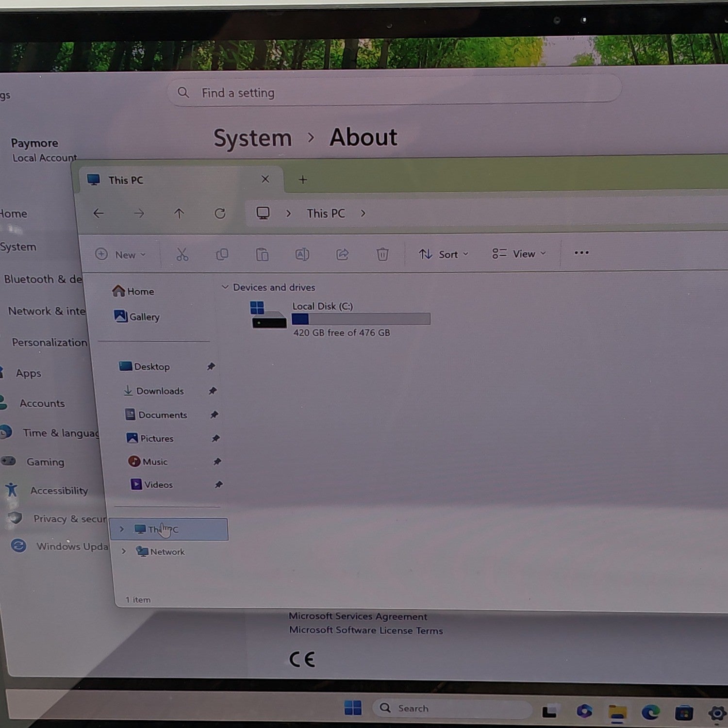
Task: Open Task View from the taskbar
Action: (549, 711)
